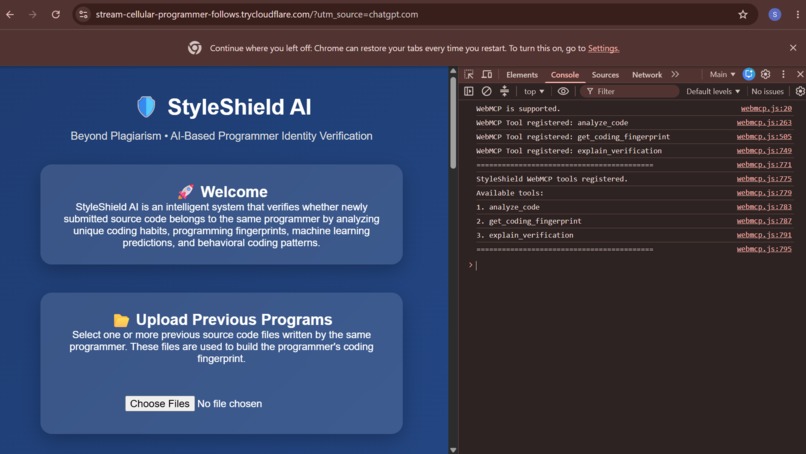The width and height of the screenshot is (806, 454).
Task: Open DevTools settings gear
Action: pyautogui.click(x=765, y=75)
